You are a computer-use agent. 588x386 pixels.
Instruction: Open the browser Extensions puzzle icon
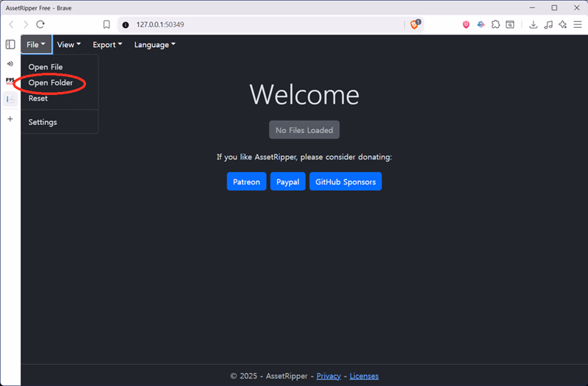coord(496,24)
